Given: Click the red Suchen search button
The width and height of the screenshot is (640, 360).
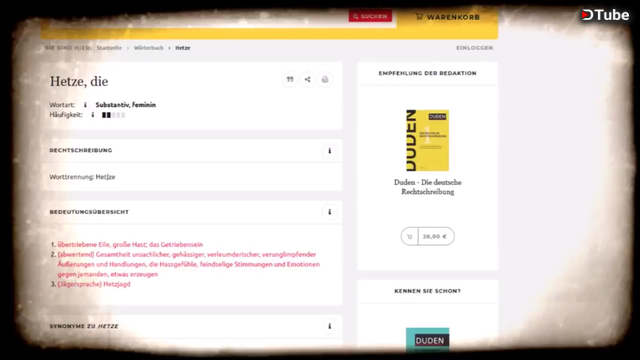Looking at the screenshot, I should pos(370,16).
